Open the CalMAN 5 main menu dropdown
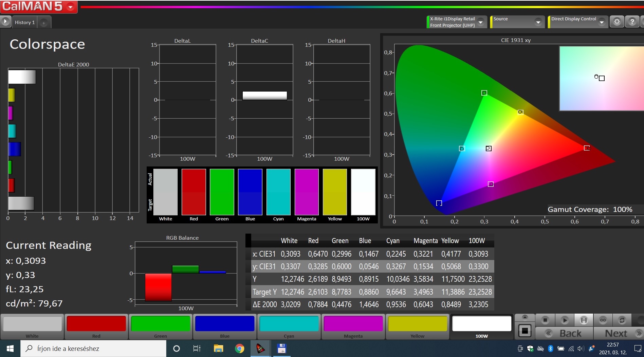The height and width of the screenshot is (357, 644). [x=71, y=7]
